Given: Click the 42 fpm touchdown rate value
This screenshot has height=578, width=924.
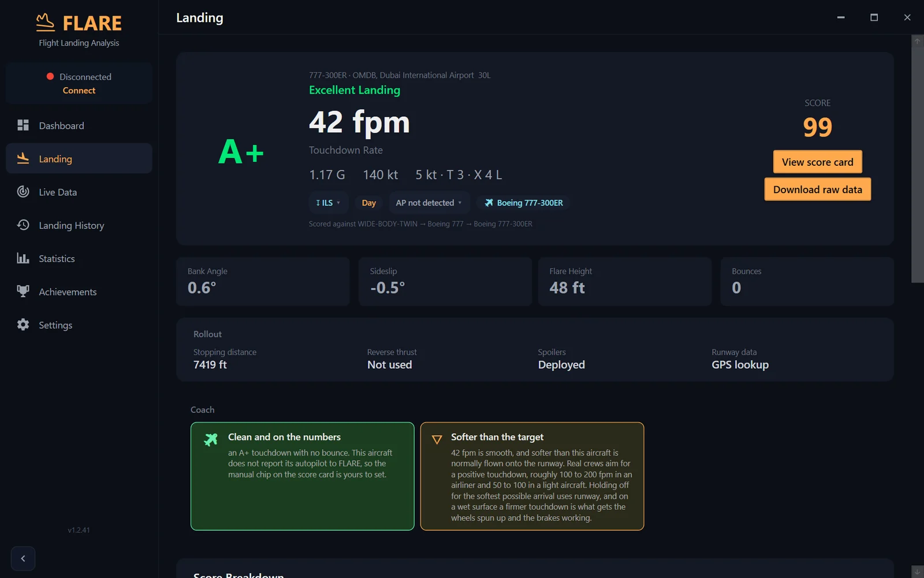Looking at the screenshot, I should pyautogui.click(x=359, y=123).
